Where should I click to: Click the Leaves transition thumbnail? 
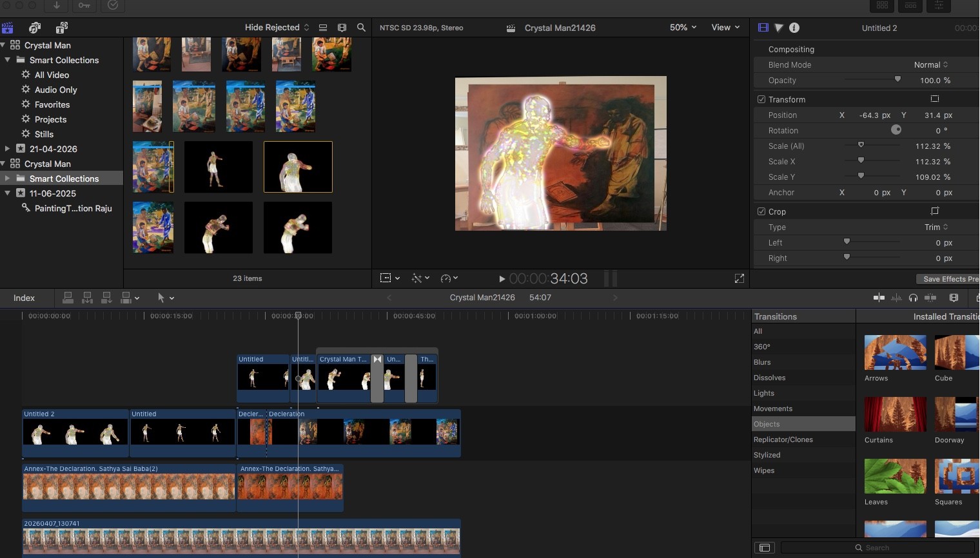point(895,476)
